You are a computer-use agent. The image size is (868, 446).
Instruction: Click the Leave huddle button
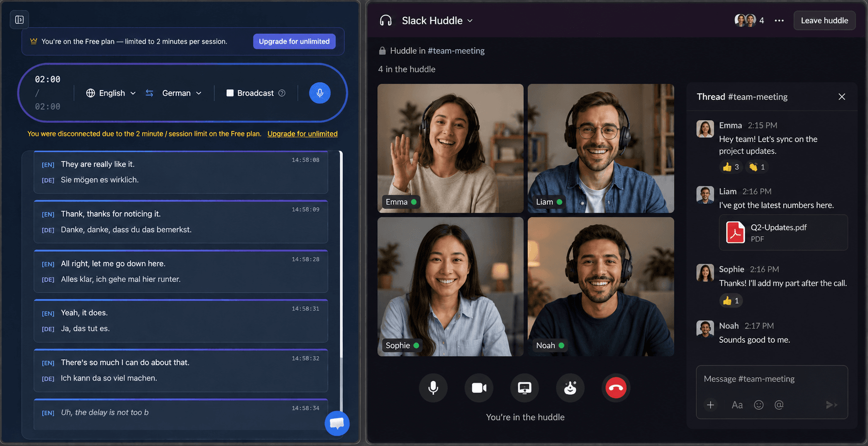coord(824,20)
